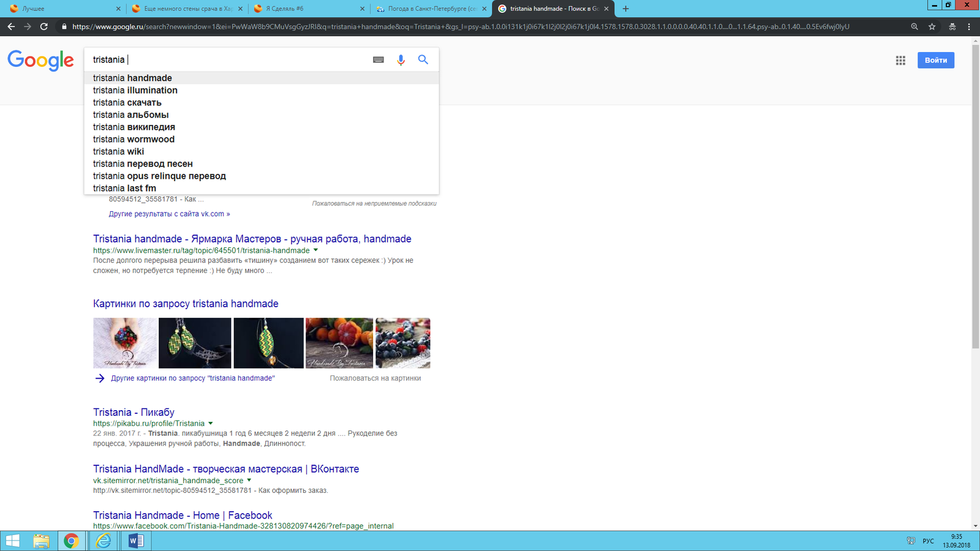Launch Internet Explorer from the taskbar
980x551 pixels.
click(x=104, y=541)
